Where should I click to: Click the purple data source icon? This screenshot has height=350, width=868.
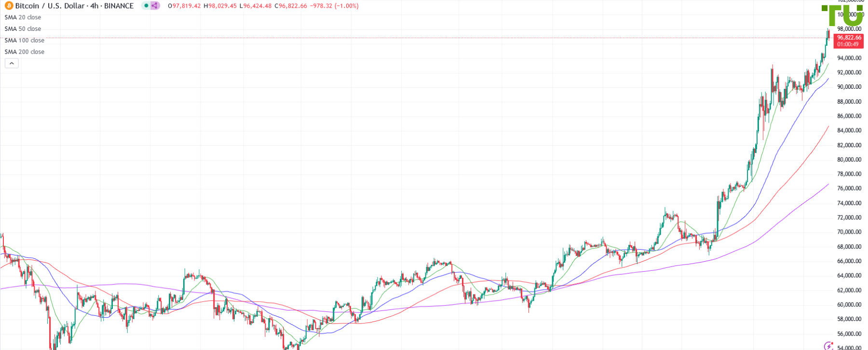pos(155,6)
